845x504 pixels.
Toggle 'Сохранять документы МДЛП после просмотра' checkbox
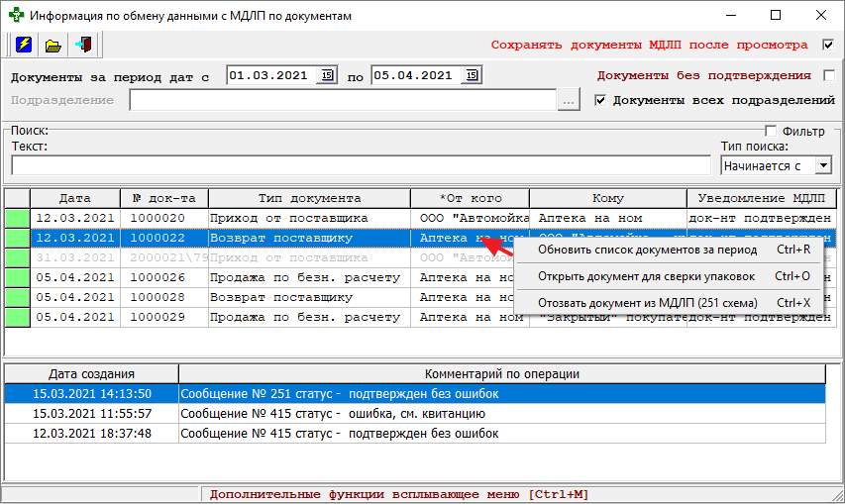tap(828, 45)
